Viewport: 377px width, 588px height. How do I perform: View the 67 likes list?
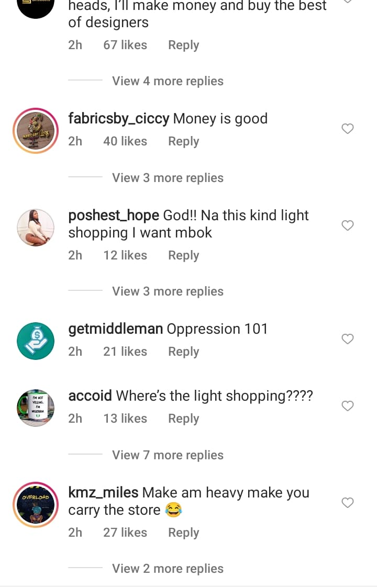tap(125, 45)
